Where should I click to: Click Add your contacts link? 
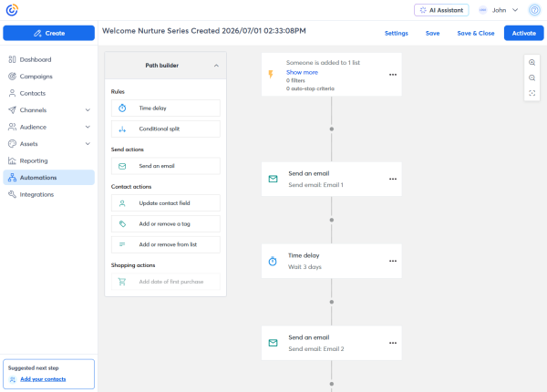[43, 379]
